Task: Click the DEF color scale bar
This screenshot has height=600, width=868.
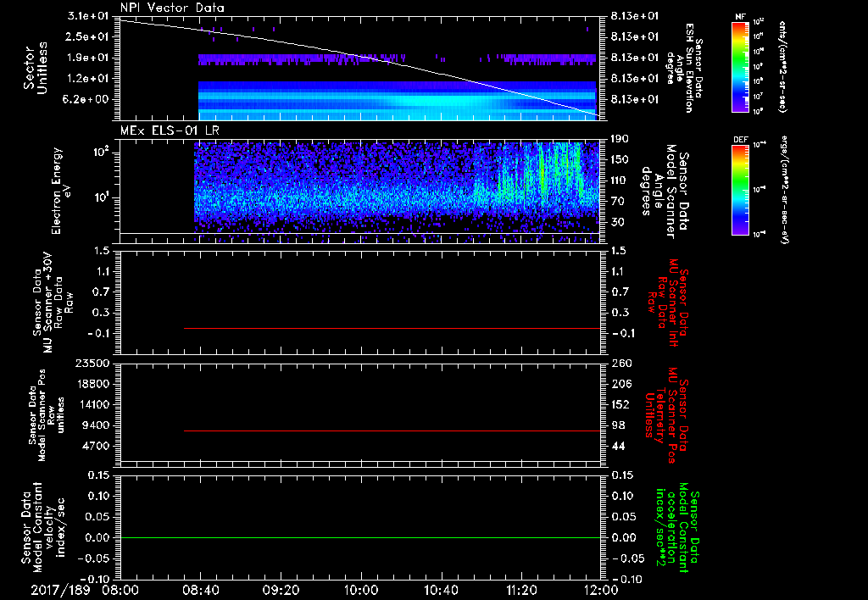Action: 740,189
